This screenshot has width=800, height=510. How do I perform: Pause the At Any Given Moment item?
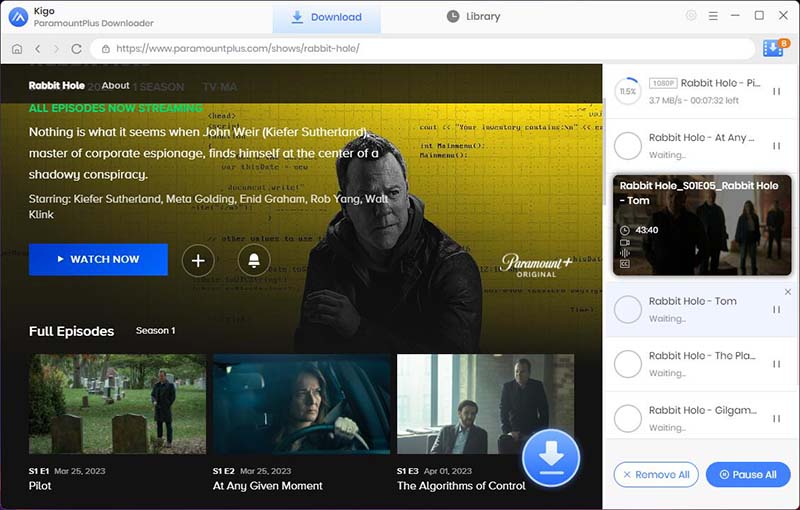777,146
